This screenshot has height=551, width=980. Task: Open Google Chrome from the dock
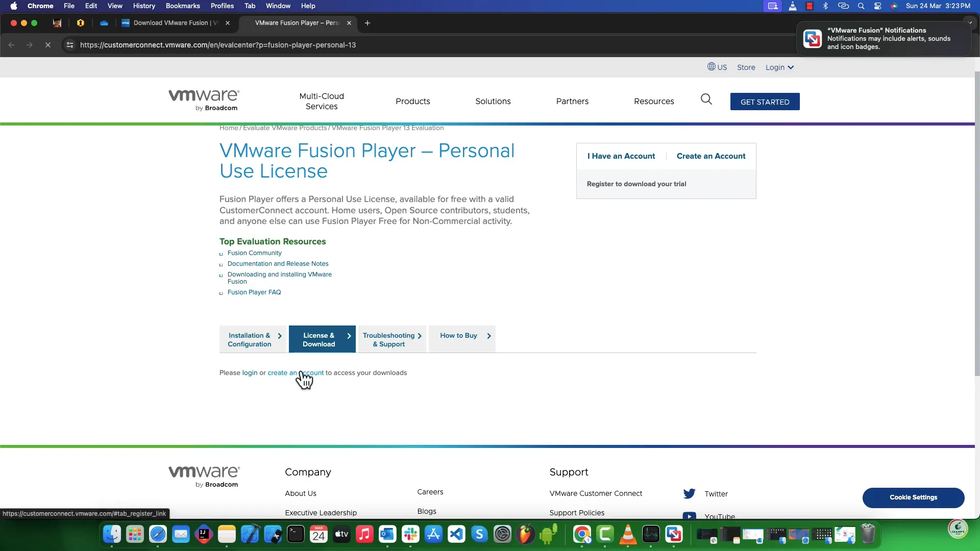(x=582, y=534)
